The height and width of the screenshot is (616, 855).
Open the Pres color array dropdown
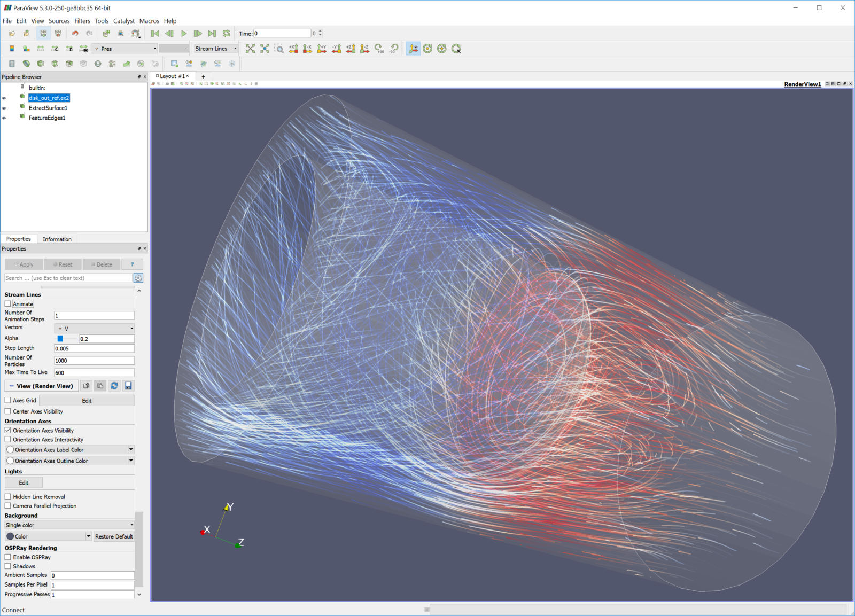125,49
